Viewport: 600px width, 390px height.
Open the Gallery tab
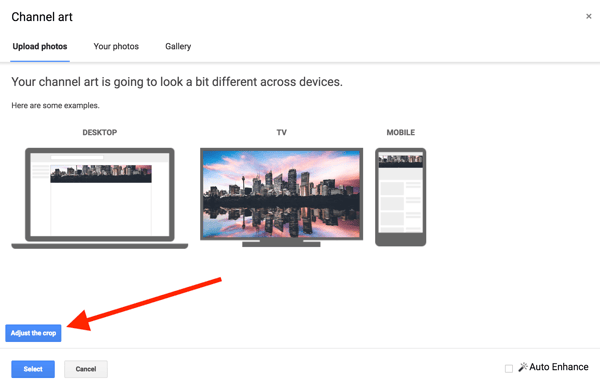[x=178, y=46]
